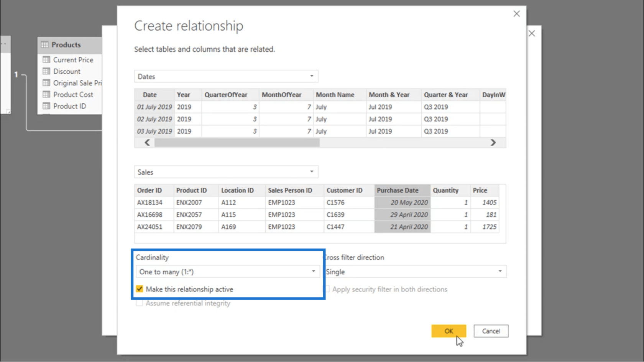Viewport: 644px width, 362px height.
Task: Select Product Cost field icon in Products
Action: 46,95
